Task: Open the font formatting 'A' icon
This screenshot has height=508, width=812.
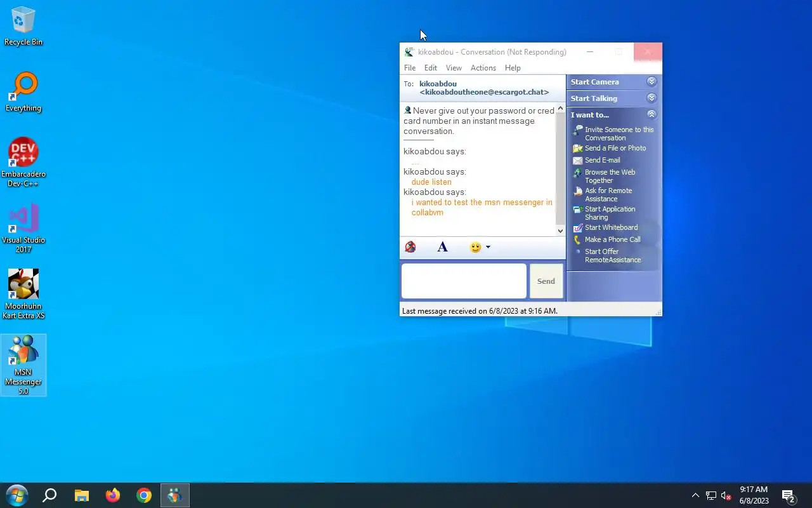Action: 443,247
